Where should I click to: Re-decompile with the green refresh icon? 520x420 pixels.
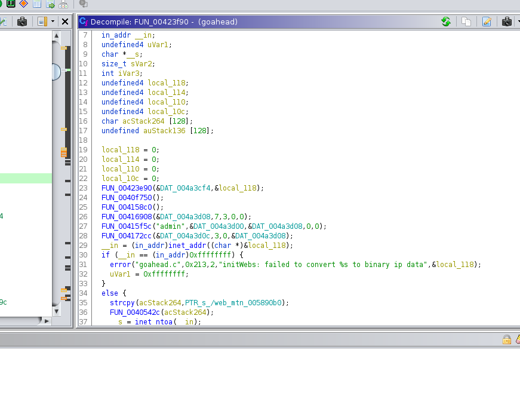pos(446,22)
